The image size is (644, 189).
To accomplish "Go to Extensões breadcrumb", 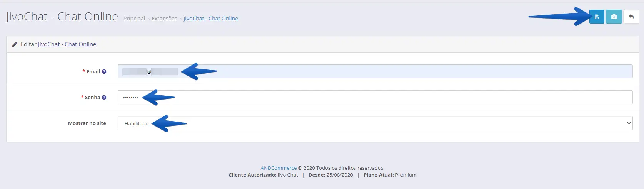I will point(164,19).
